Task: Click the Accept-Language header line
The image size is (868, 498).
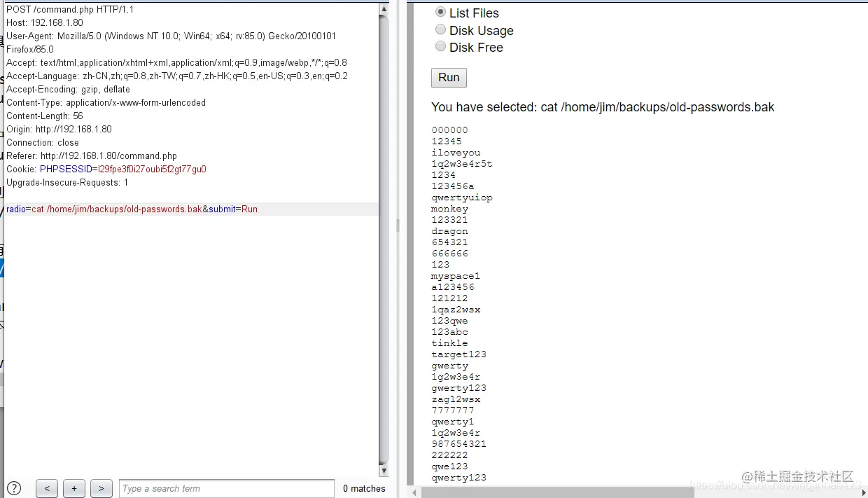Action: 177,76
